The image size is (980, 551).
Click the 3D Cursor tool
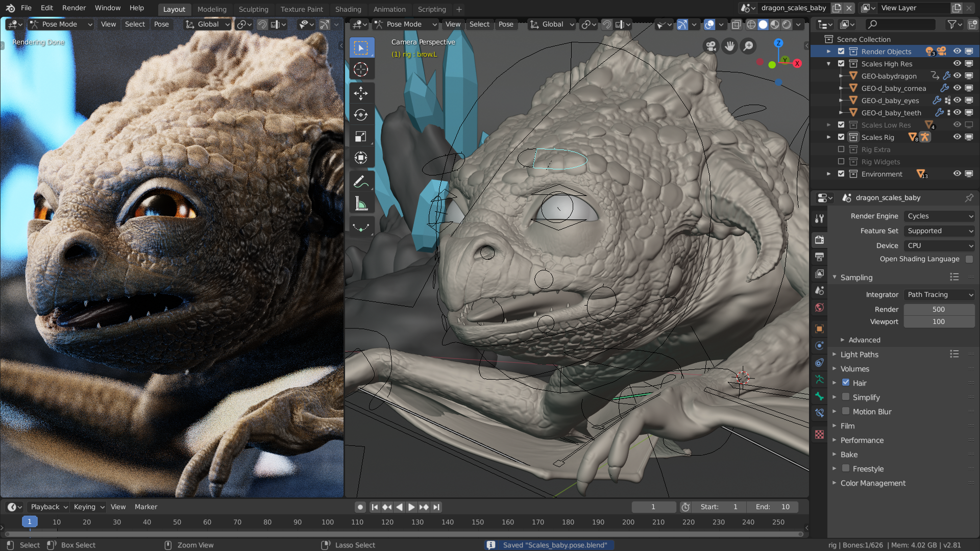[x=361, y=69]
